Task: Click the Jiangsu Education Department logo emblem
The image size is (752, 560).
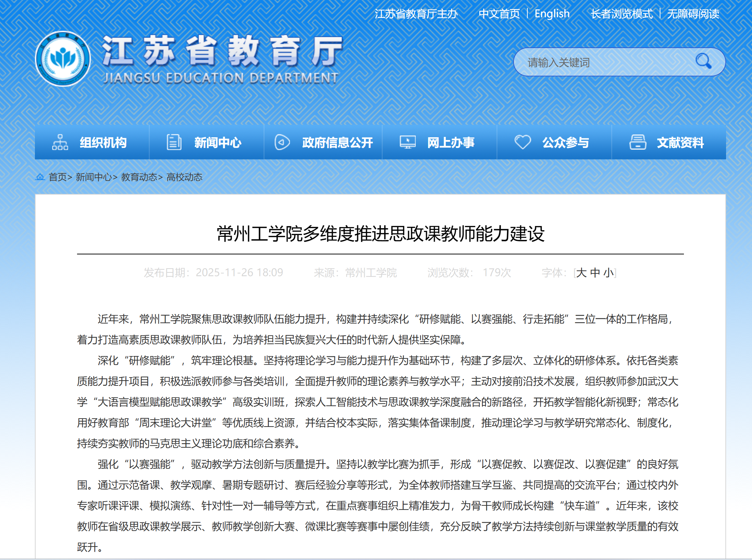Action: [x=63, y=59]
